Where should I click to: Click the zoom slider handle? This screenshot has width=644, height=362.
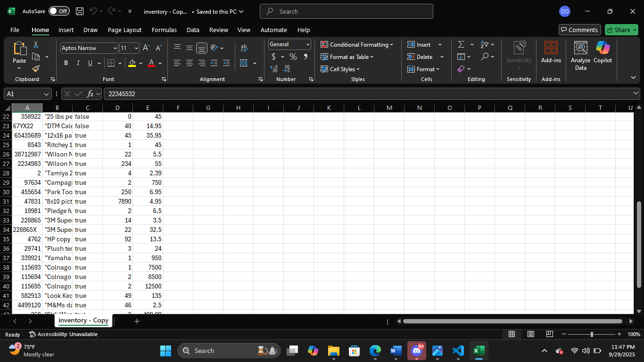tap(592, 334)
